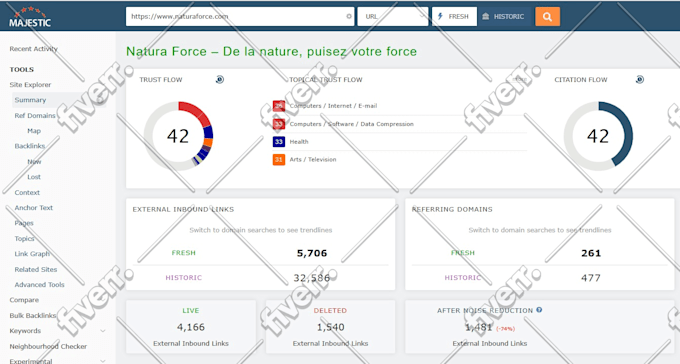The height and width of the screenshot is (364, 680).
Task: Click fresh external inbound links value 5,706
Action: click(312, 253)
